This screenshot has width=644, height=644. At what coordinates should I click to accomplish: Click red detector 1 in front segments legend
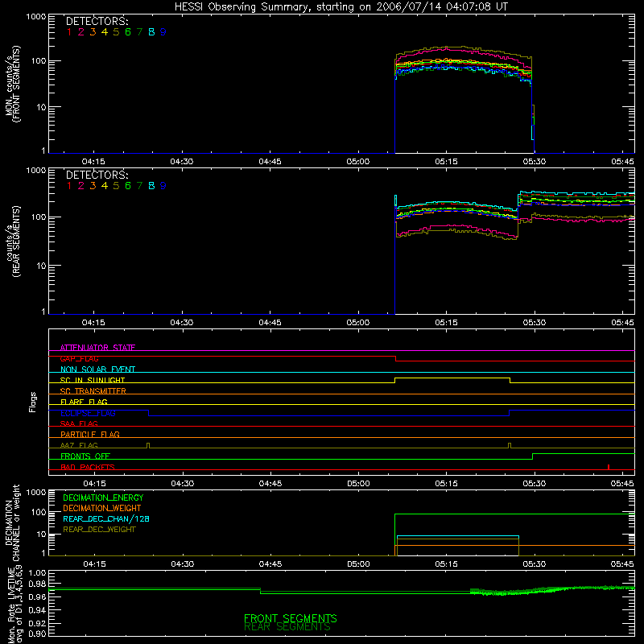pyautogui.click(x=69, y=32)
